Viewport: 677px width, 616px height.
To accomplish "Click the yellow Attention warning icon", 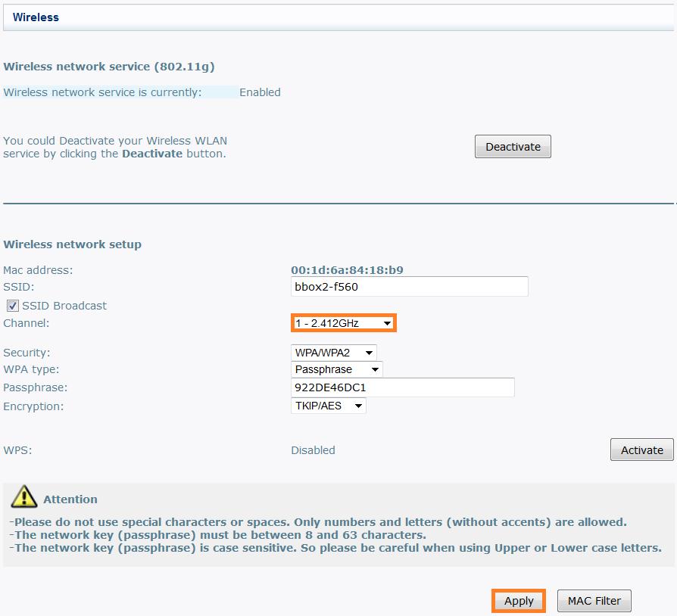I will point(24,496).
